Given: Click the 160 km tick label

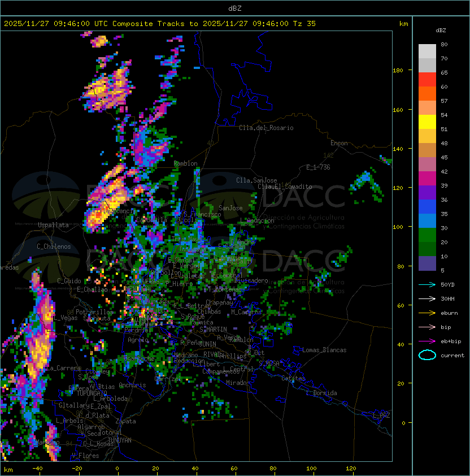Looking at the screenshot, I should pyautogui.click(x=398, y=110).
